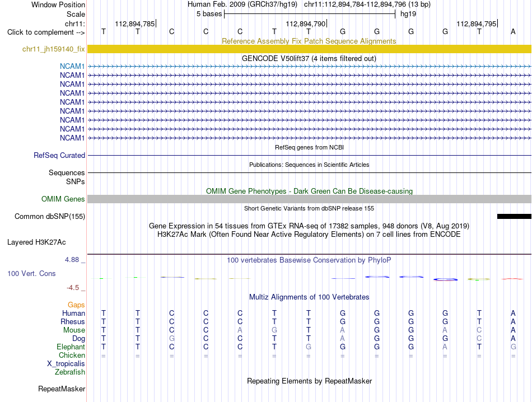
Task: Click the last base 'A' in reference sequence
Action: pyautogui.click(x=513, y=31)
